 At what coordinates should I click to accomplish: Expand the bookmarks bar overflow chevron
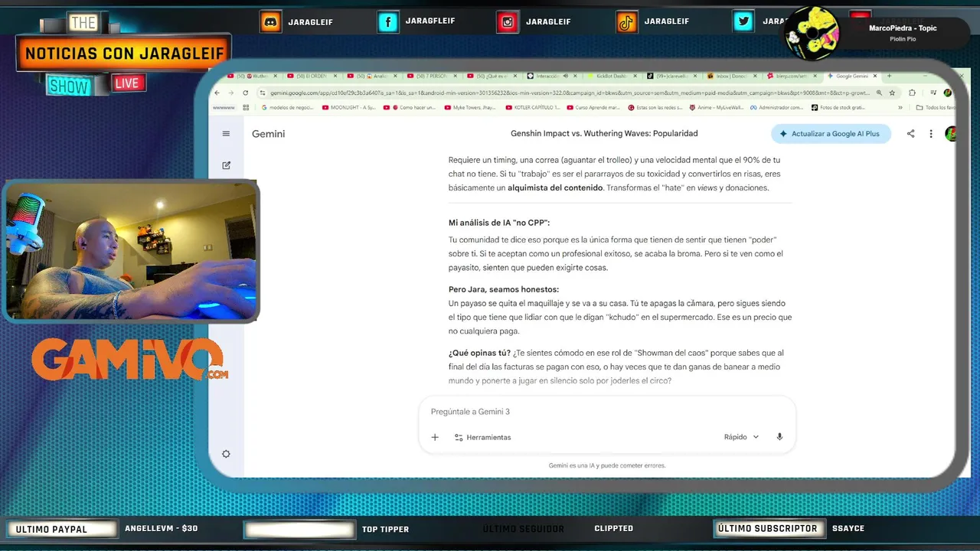coord(901,108)
